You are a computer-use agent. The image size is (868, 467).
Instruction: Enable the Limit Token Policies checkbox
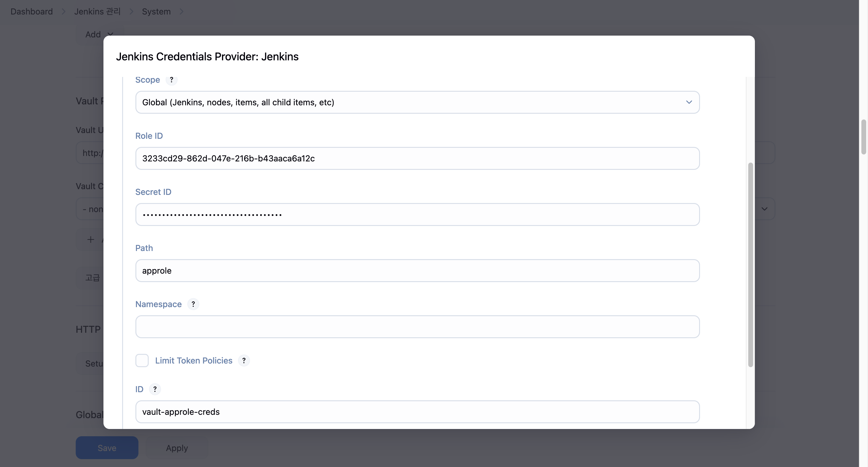click(x=142, y=361)
